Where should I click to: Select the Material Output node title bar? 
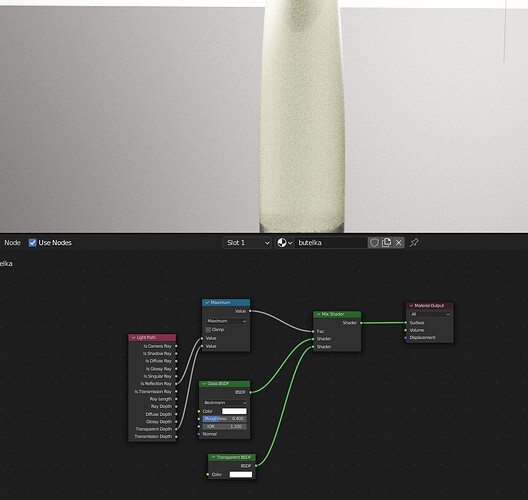coord(430,305)
